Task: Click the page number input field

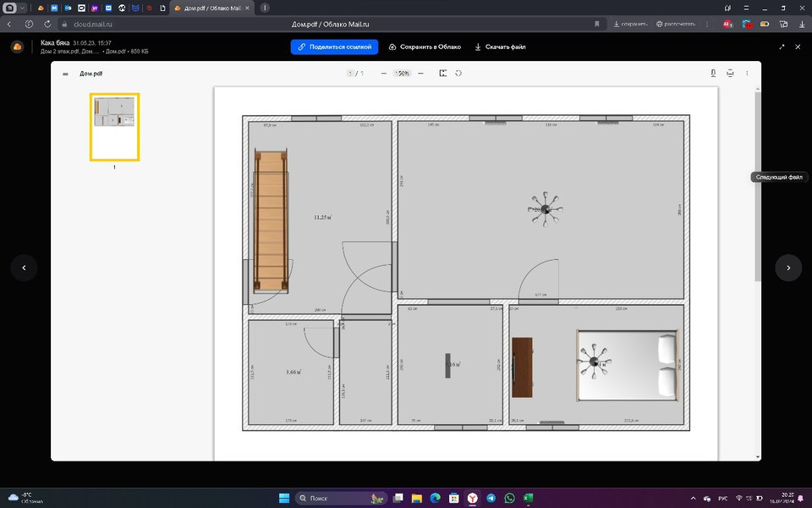Action: pos(350,74)
